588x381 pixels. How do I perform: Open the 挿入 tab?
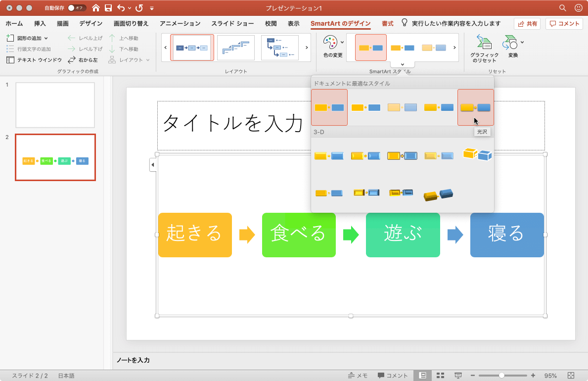coord(40,23)
